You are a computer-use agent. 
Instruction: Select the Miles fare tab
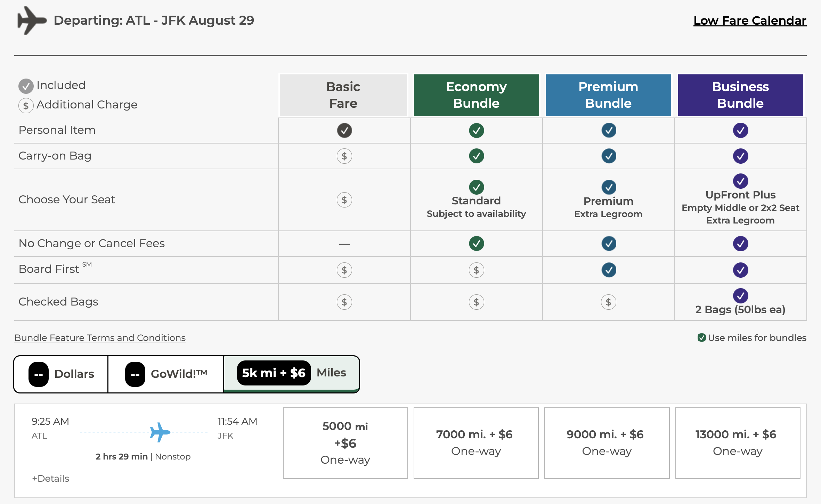(292, 374)
